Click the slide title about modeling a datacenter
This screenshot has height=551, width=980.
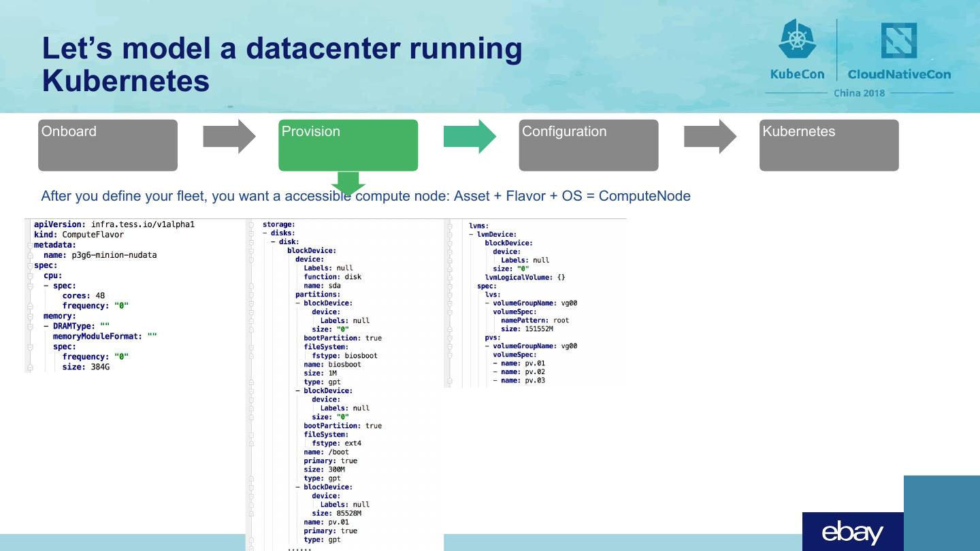(x=282, y=65)
